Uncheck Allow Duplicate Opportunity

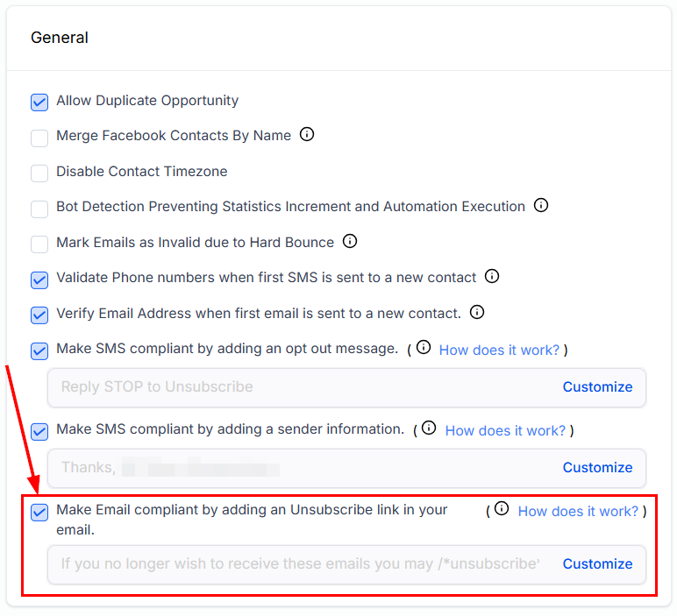39,102
